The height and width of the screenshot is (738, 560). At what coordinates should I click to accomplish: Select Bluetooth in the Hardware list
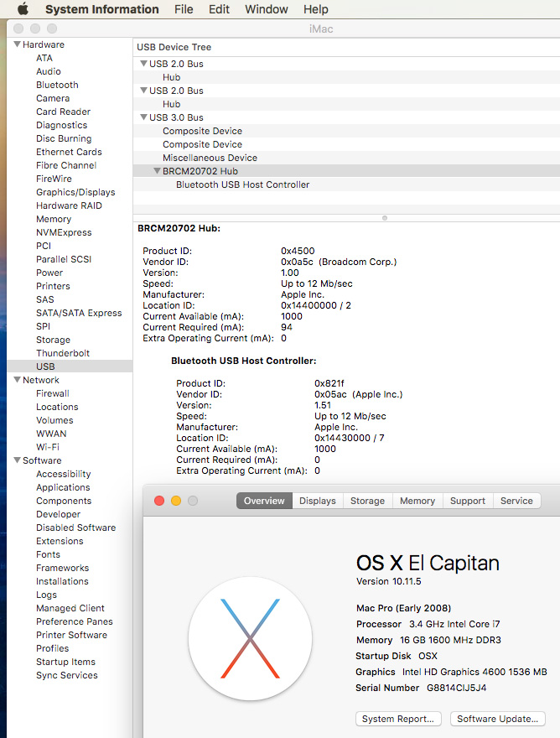click(57, 85)
